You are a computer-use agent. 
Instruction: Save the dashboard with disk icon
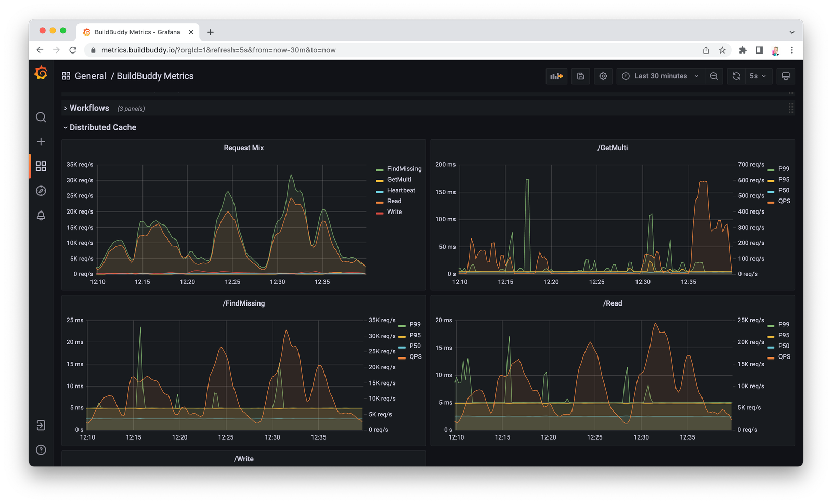pyautogui.click(x=580, y=76)
